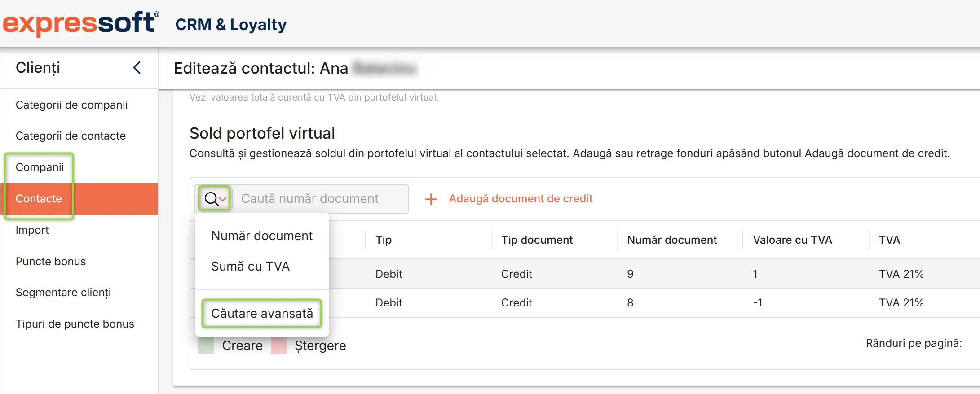This screenshot has width=980, height=394.
Task: Go to Companii section
Action: pos(40,167)
